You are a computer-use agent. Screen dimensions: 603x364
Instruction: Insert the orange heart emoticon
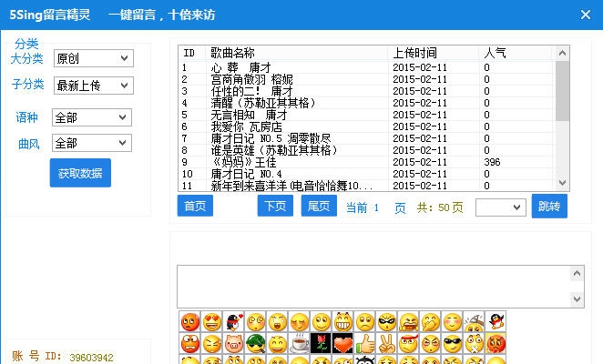[343, 344]
